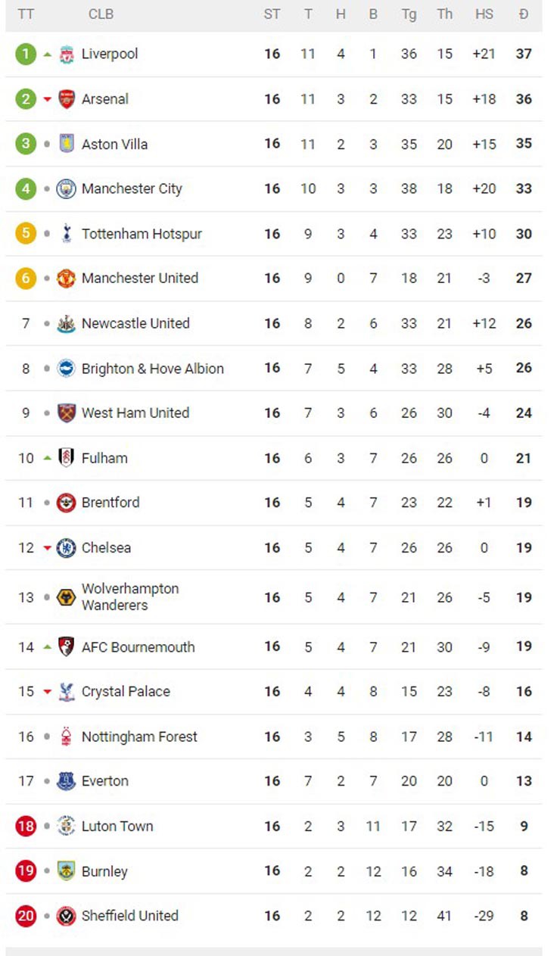
Task: Click the Everton club crest icon
Action: pyautogui.click(x=67, y=781)
